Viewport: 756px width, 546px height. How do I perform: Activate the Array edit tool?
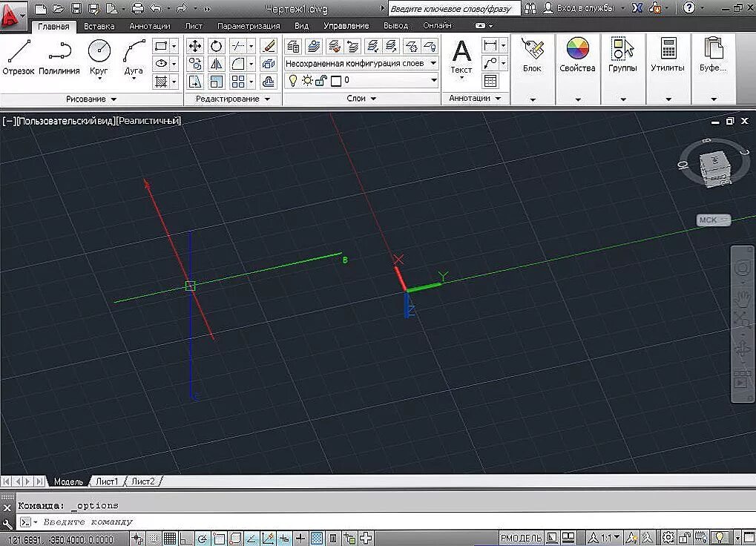pyautogui.click(x=237, y=82)
